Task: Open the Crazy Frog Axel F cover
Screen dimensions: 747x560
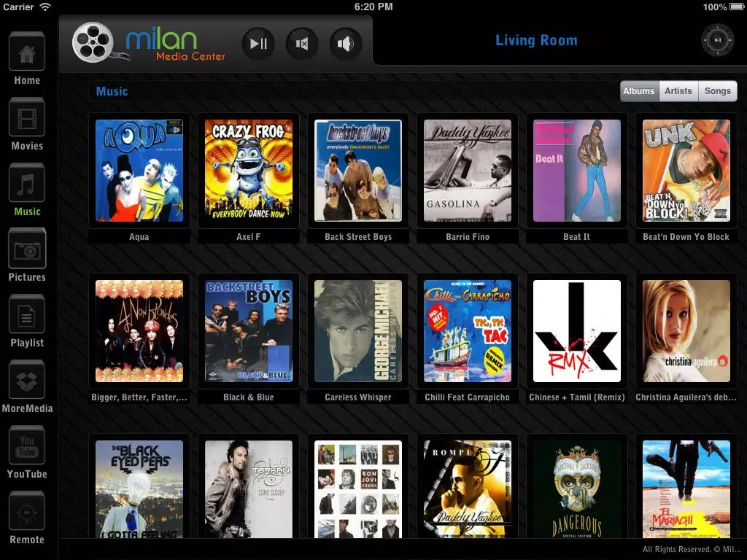Action: (249, 171)
